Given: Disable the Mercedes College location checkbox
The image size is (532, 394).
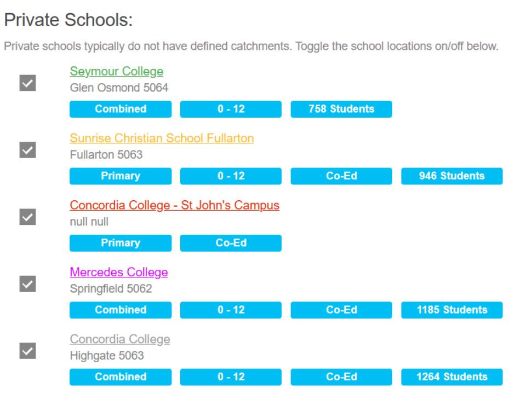Looking at the screenshot, I should pos(28,283).
